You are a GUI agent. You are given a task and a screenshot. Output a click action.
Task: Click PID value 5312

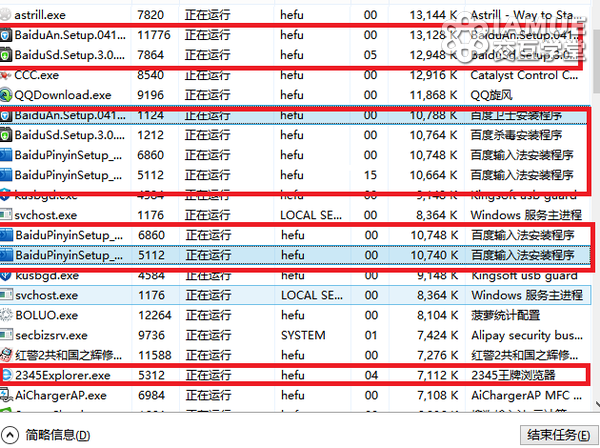[151, 375]
